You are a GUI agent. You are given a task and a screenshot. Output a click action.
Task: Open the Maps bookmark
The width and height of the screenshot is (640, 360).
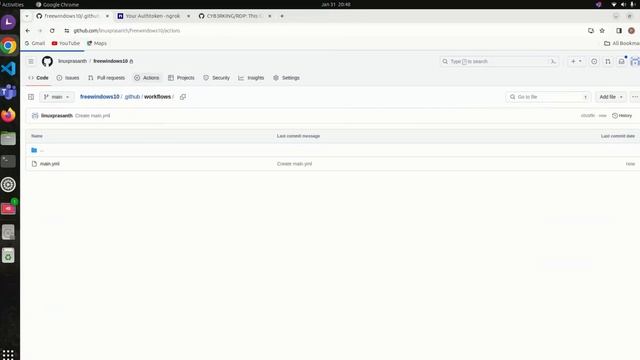click(x=97, y=43)
